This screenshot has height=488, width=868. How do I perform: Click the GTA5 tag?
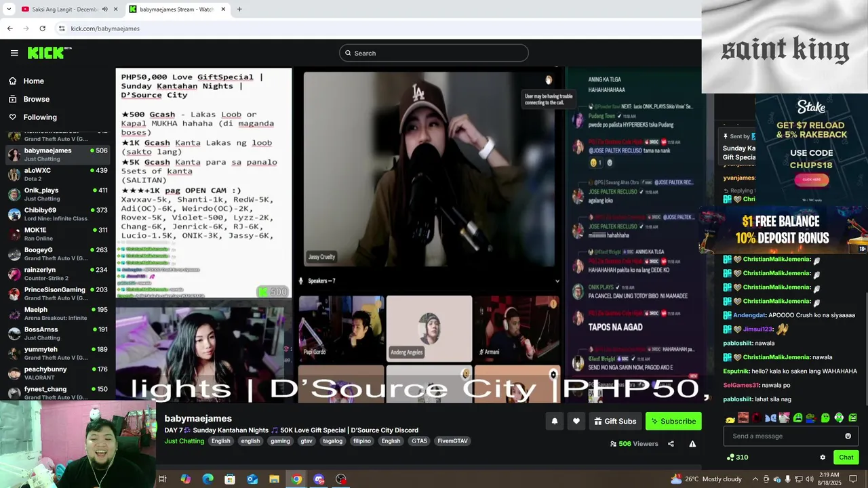pos(419,441)
